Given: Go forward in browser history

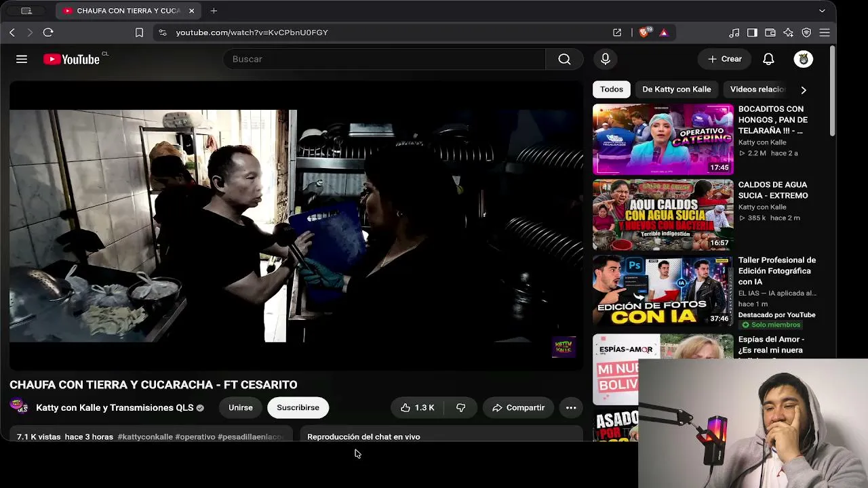Looking at the screenshot, I should tap(30, 33).
